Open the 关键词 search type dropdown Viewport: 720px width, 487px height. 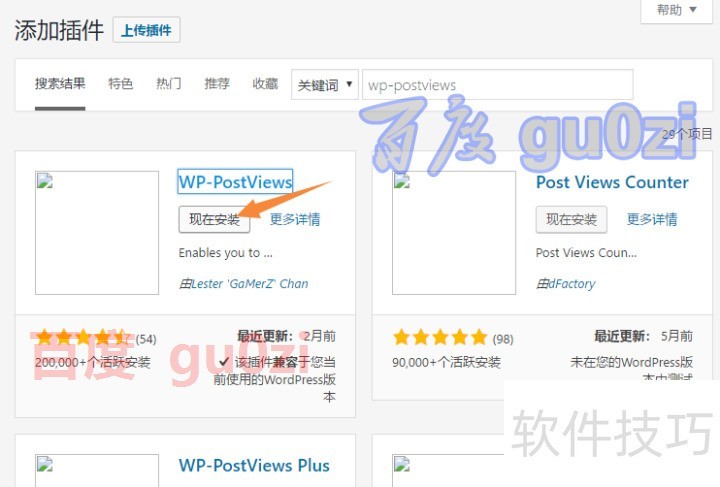(x=325, y=84)
